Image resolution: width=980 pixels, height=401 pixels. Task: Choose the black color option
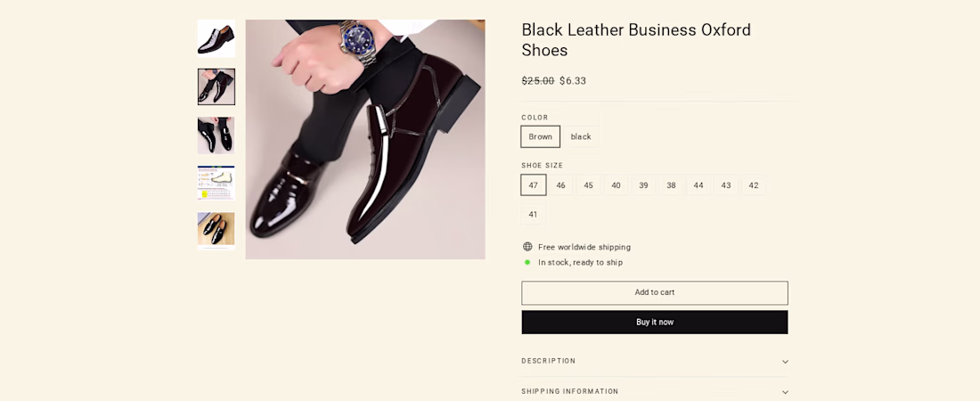click(x=581, y=136)
